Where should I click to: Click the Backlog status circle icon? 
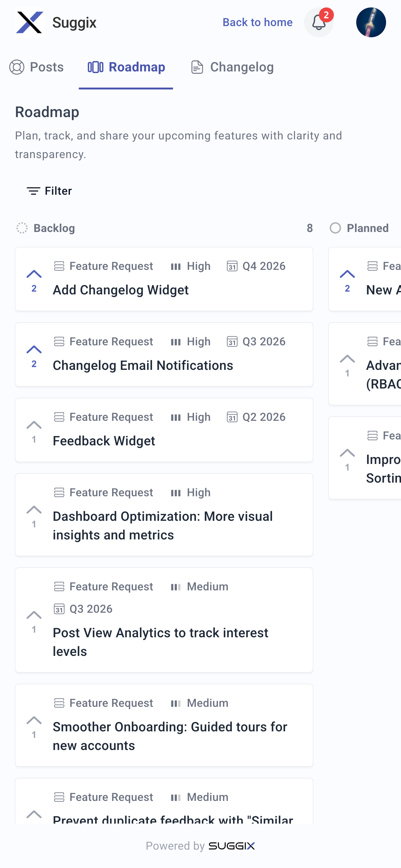[x=22, y=228]
